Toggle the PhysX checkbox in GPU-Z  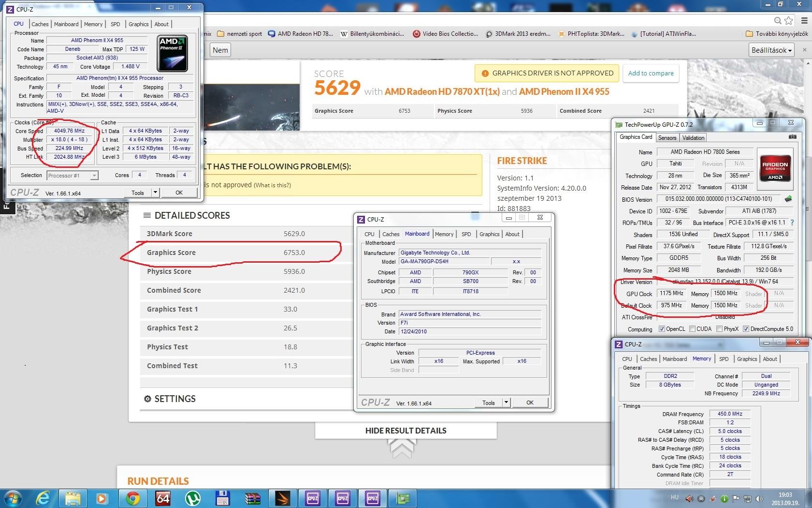pyautogui.click(x=720, y=329)
